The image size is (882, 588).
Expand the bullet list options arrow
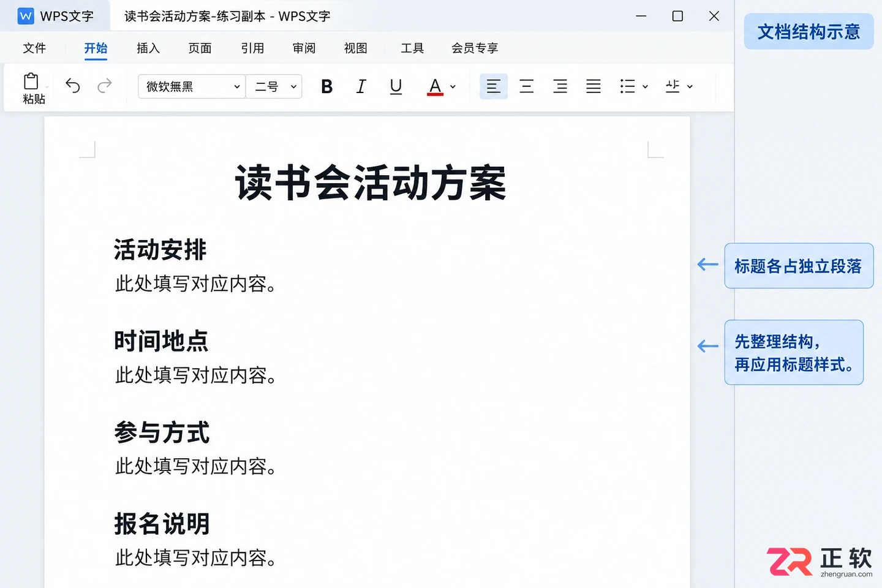pos(645,87)
